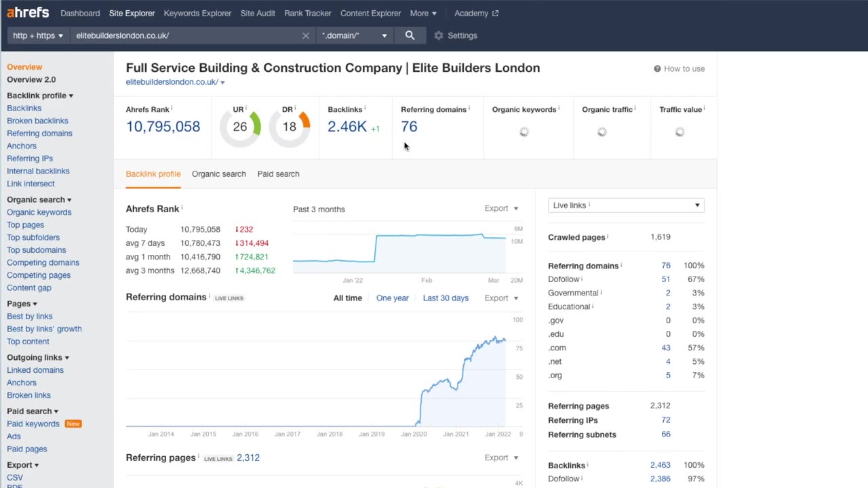Open Settings gear icon
Image resolution: width=868 pixels, height=488 pixels.
click(x=439, y=35)
